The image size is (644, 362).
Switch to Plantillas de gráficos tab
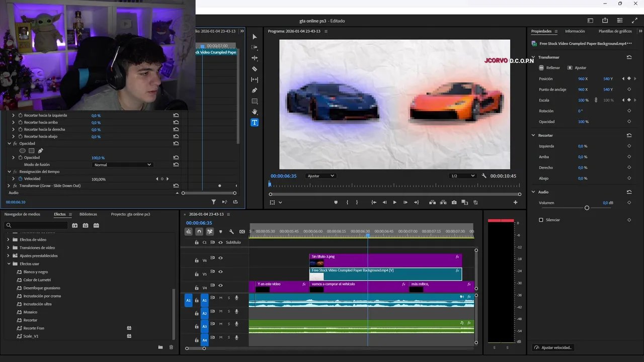click(615, 31)
